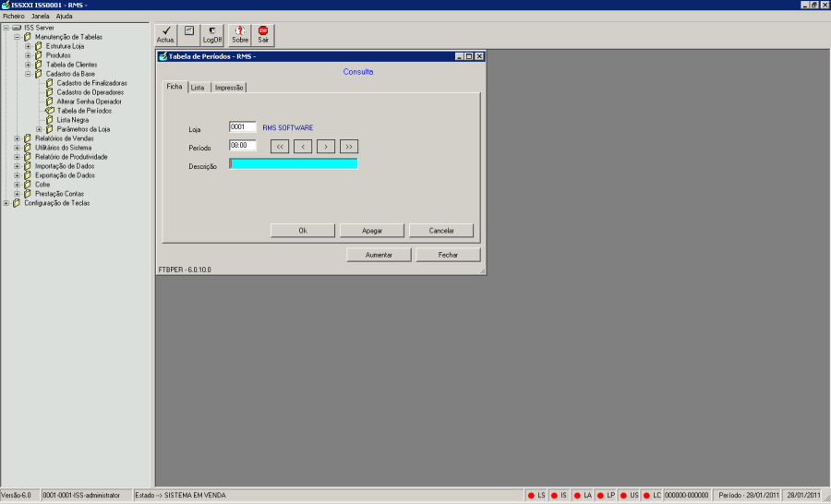Click the cyan Descrição field
Screen dimensions: 831x504
[x=294, y=163]
